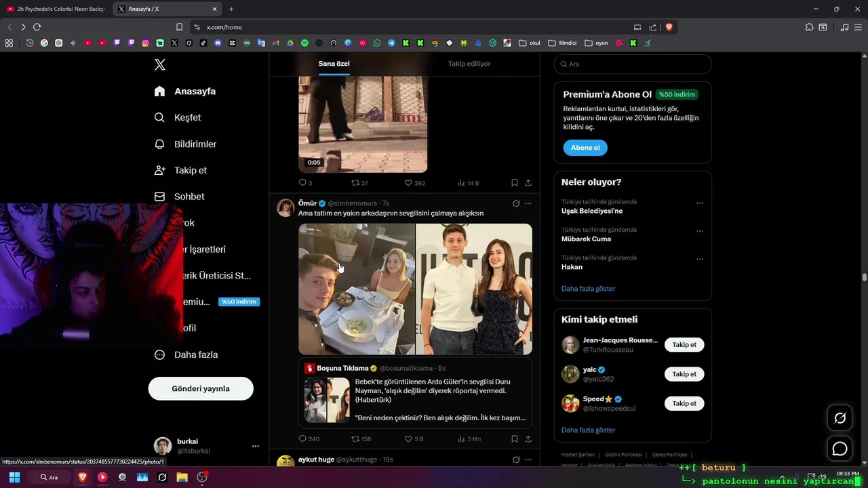Reload the page in browser toolbar
The width and height of the screenshot is (868, 488).
pos(37,27)
